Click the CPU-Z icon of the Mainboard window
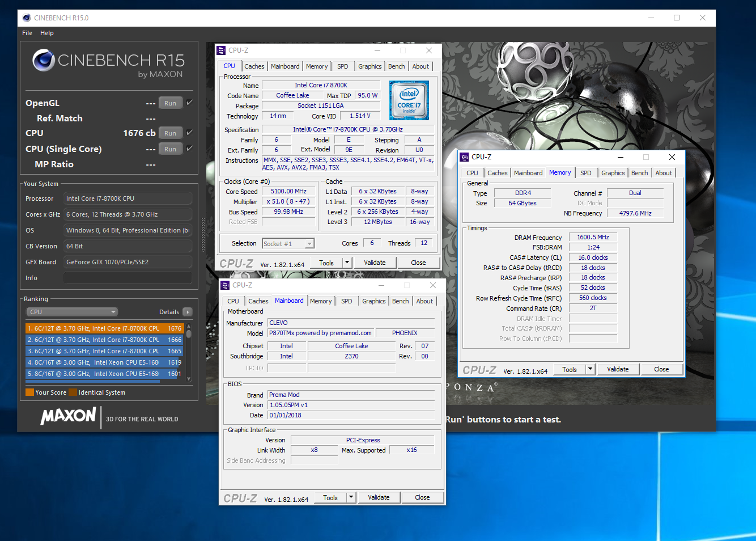The image size is (756, 541). tap(226, 285)
